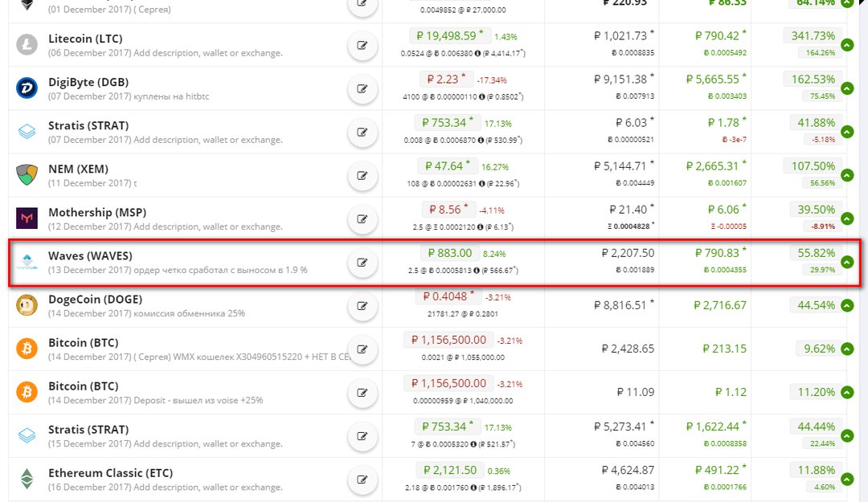The width and height of the screenshot is (868, 502).
Task: Select the Waves (WAVES) name
Action: click(90, 255)
